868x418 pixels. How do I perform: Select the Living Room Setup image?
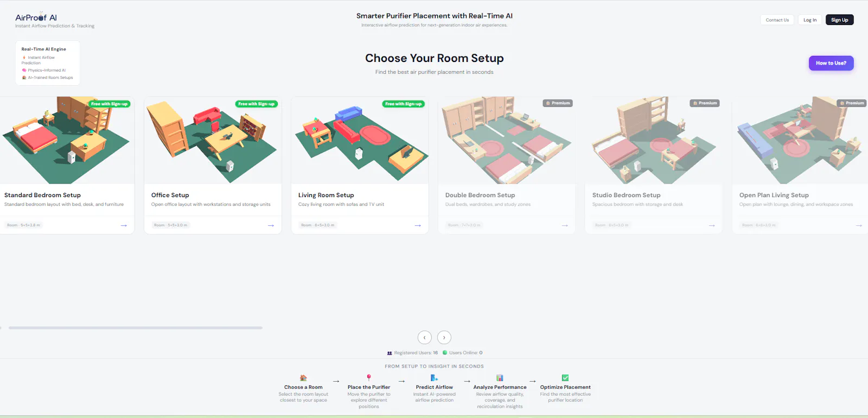click(360, 140)
